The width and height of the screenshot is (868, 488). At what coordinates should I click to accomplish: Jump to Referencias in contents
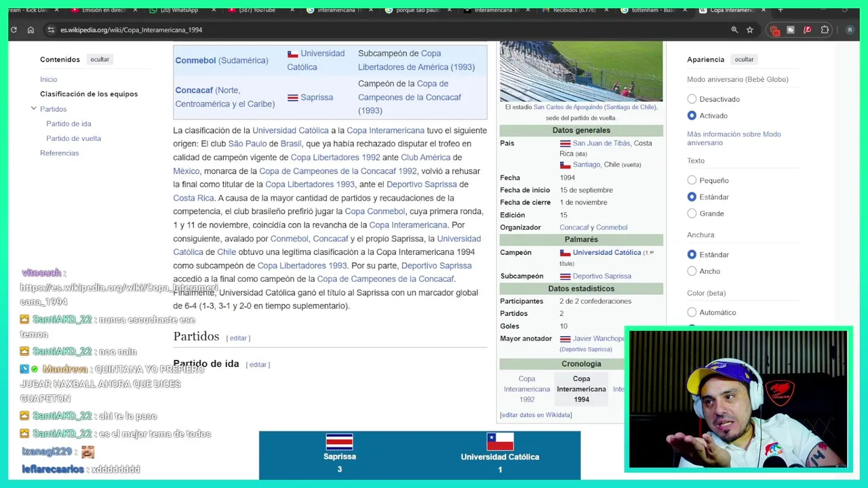[x=59, y=153]
